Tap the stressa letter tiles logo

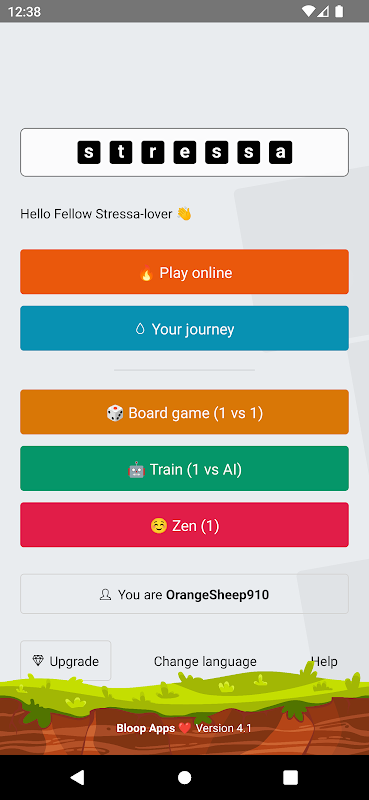click(184, 153)
